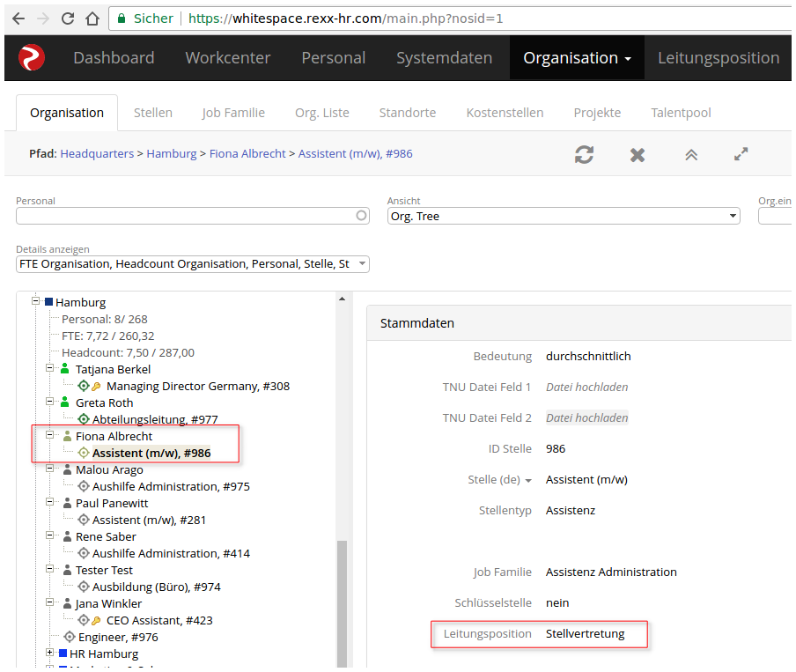Switch to the Job Familie tab
Viewport: 796px width, 672px height.
coord(233,113)
